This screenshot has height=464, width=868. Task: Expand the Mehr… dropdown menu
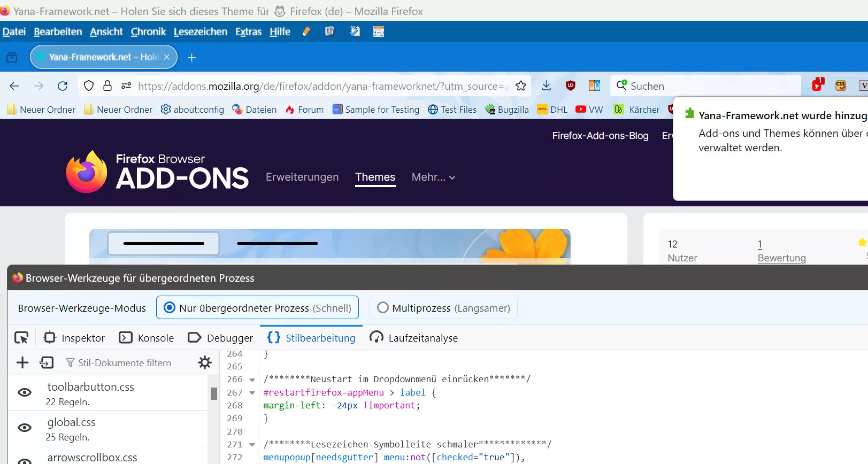[x=433, y=177]
